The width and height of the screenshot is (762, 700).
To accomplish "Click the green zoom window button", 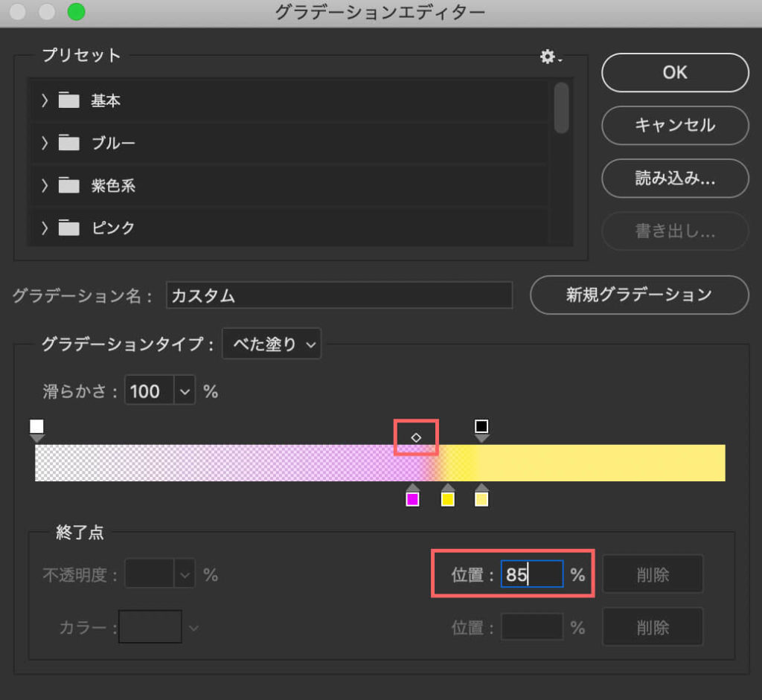I will 76,12.
